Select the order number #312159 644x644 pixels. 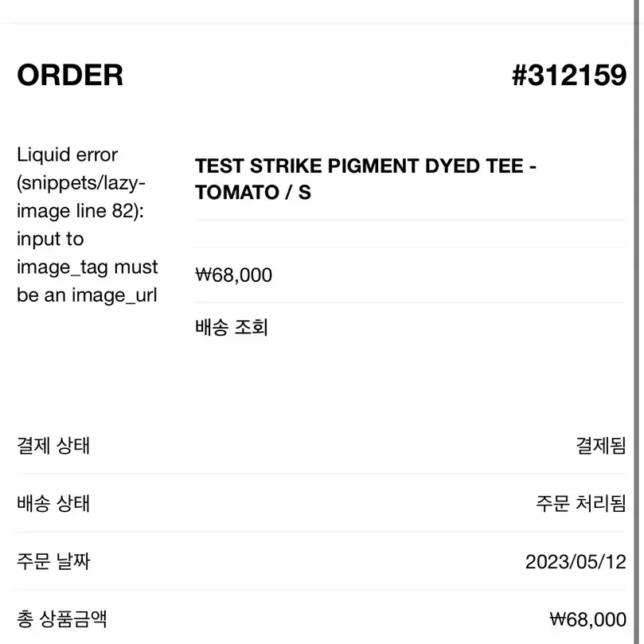pos(569,75)
